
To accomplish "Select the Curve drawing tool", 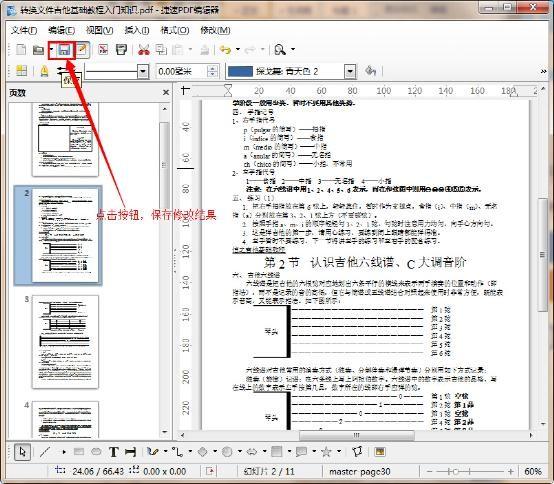I will 153,452.
